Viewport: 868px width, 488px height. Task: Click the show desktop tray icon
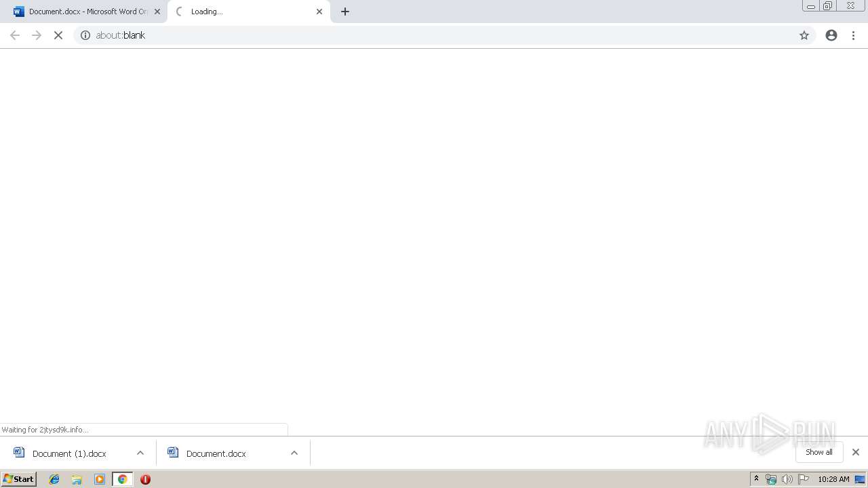point(860,479)
